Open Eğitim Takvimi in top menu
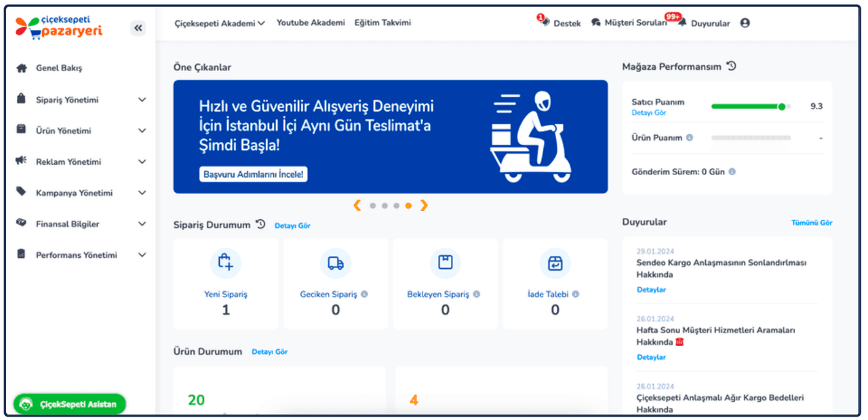Screen dimensions: 868x420 [382, 22]
